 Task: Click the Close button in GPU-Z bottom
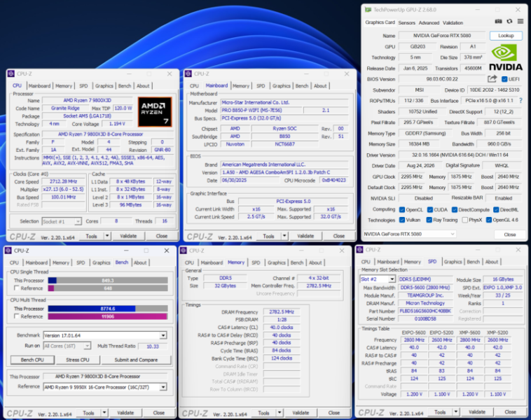(510, 234)
